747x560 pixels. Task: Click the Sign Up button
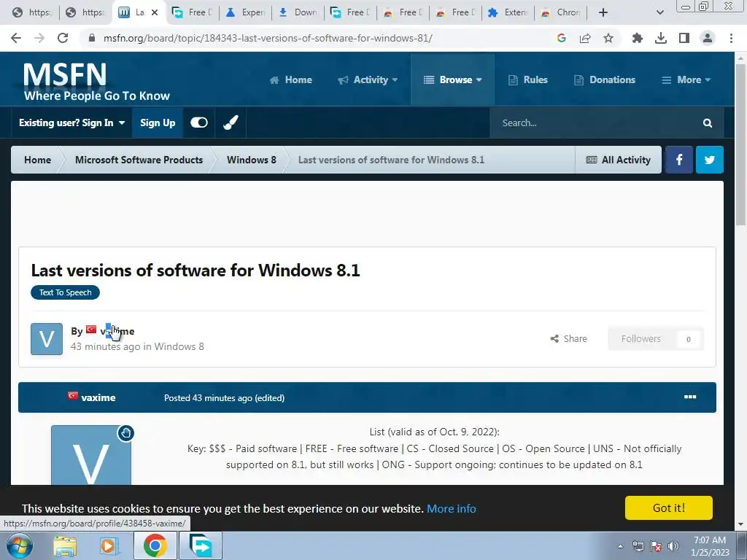pyautogui.click(x=158, y=122)
